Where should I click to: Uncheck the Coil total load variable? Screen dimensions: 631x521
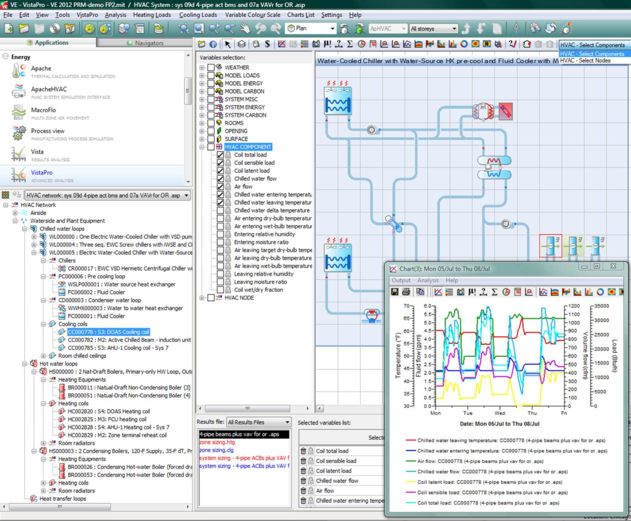tap(221, 156)
